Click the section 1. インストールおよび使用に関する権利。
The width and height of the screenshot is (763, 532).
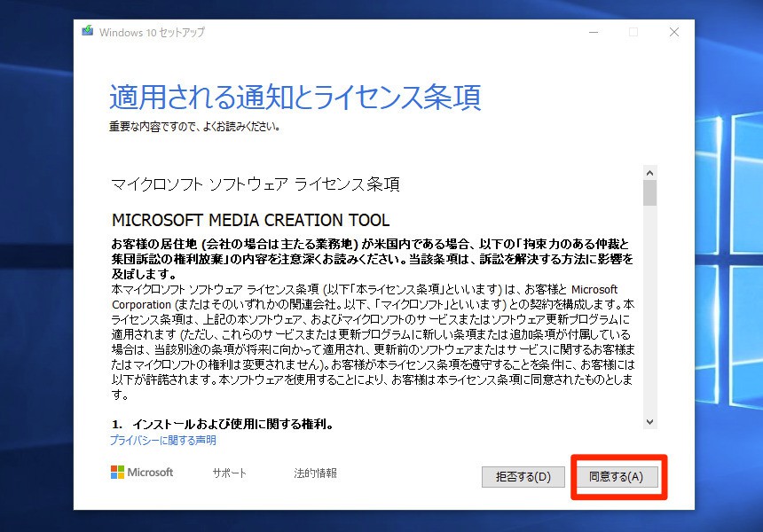(224, 424)
